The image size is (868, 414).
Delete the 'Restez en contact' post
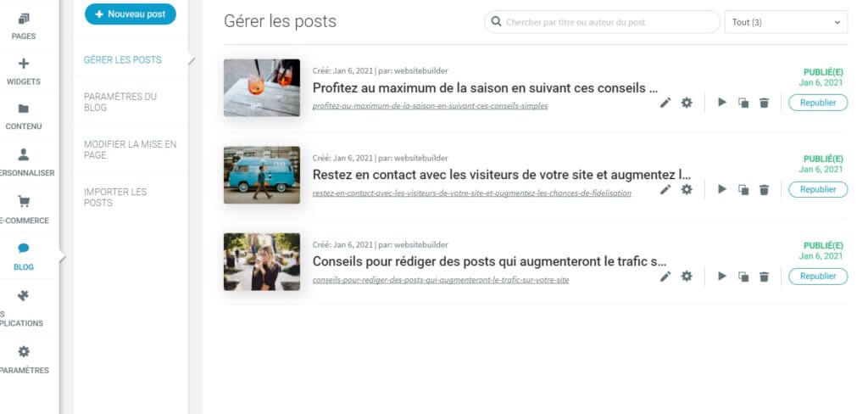(x=764, y=189)
